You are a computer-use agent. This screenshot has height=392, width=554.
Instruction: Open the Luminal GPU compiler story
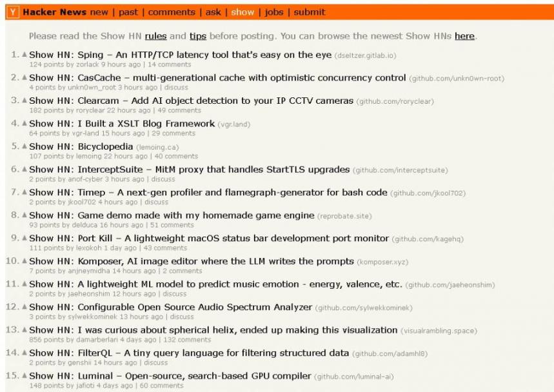pos(170,376)
